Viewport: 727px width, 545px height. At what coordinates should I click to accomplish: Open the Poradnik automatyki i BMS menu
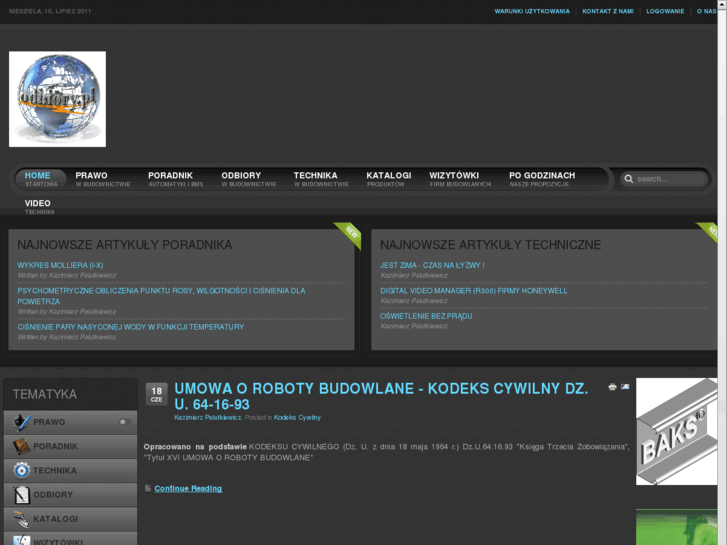click(x=176, y=179)
